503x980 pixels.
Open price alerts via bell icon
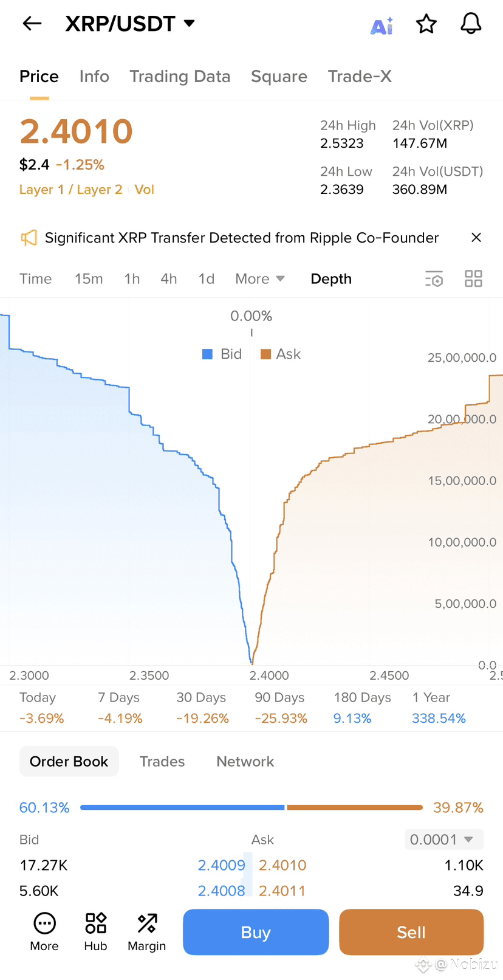coord(471,24)
